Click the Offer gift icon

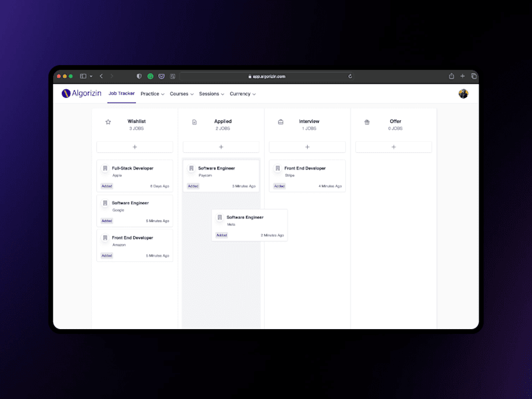pyautogui.click(x=367, y=122)
